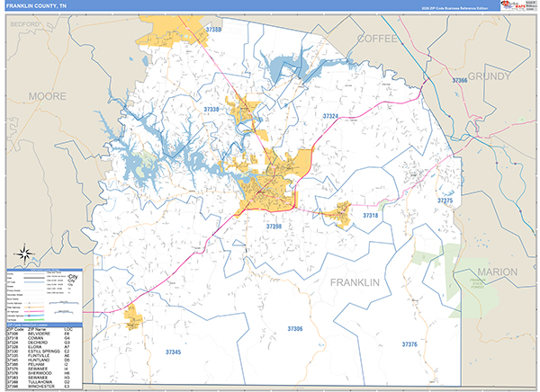Click the ZIP Code Business Reference Edition subtitle
This screenshot has height=392, width=540.
point(454,8)
